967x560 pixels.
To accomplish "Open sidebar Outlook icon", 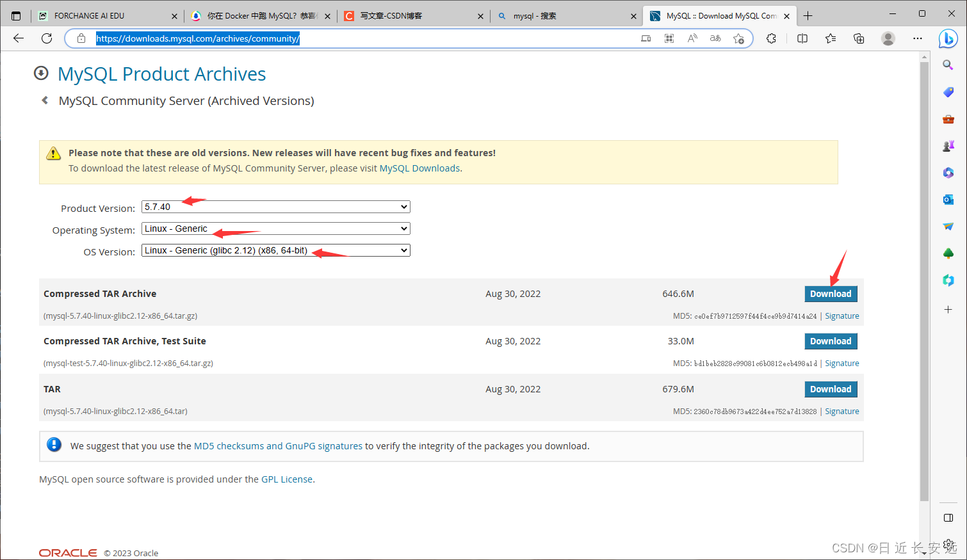I will point(948,200).
